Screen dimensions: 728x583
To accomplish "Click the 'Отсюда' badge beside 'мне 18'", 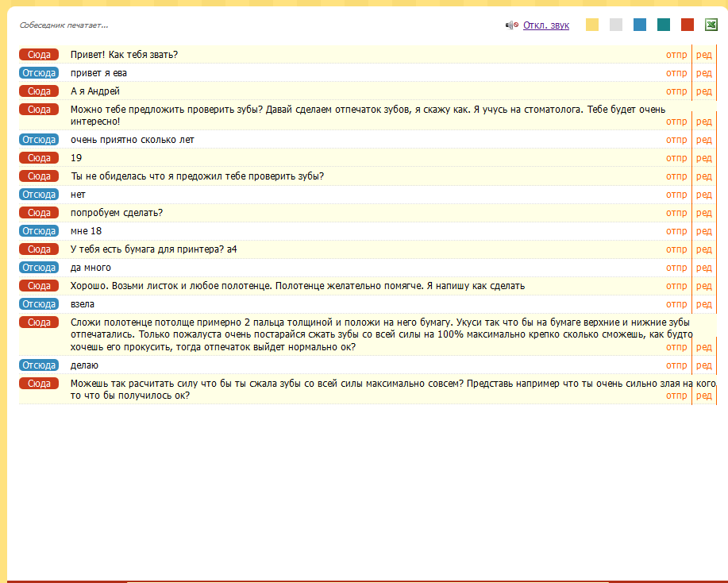I will pyautogui.click(x=39, y=231).
